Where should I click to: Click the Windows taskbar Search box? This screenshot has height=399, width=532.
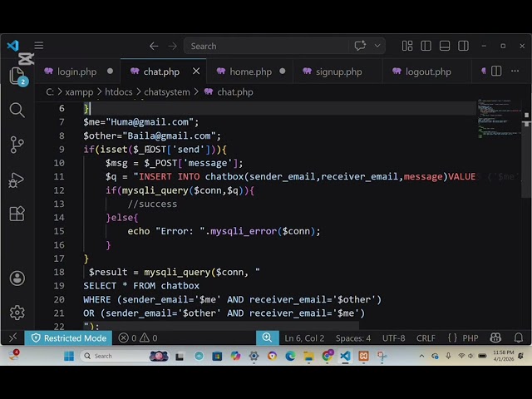pos(125,357)
